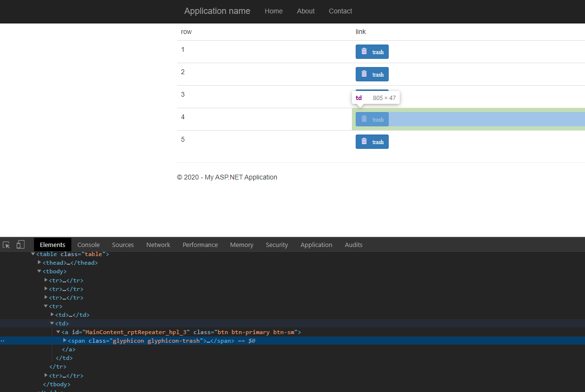
Task: Collapse the tbody element node
Action: pos(40,271)
